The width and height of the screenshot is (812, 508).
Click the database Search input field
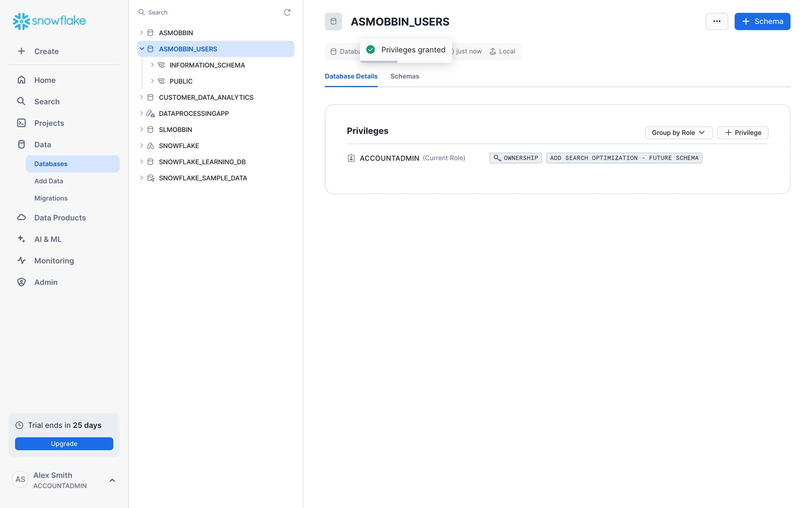[x=211, y=12]
